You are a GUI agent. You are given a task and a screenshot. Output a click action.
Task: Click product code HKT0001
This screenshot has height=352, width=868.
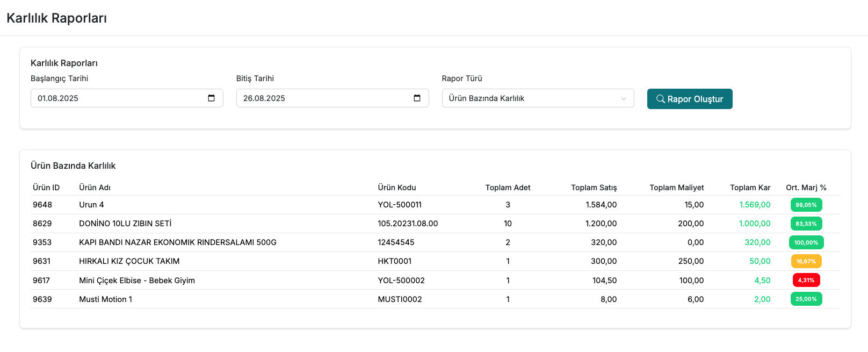coord(394,261)
